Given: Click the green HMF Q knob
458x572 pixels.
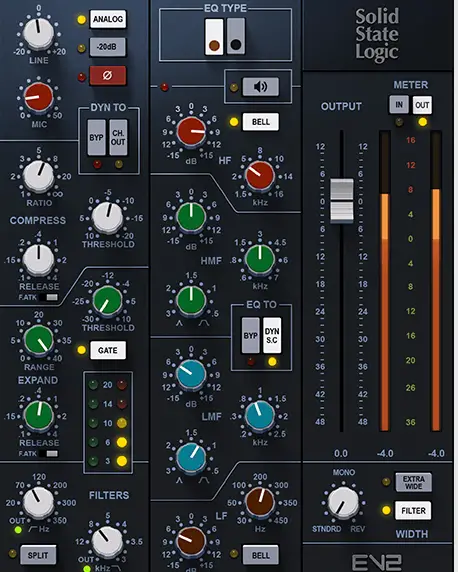Looking at the screenshot, I should point(191,300).
